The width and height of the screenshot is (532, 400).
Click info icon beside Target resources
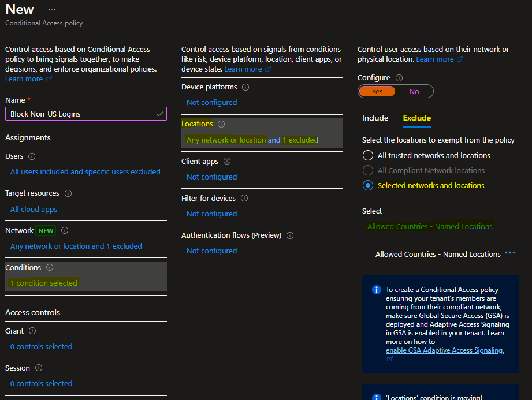coord(68,193)
